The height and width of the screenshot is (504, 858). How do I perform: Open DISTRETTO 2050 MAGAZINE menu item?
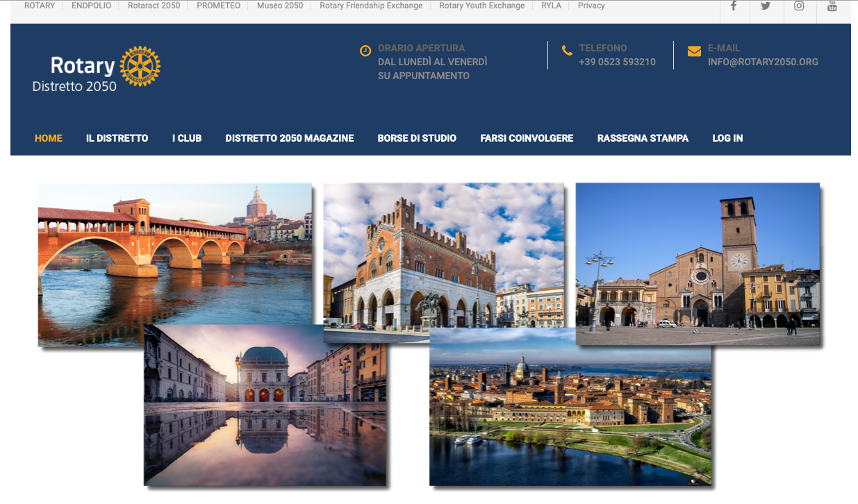tap(290, 138)
